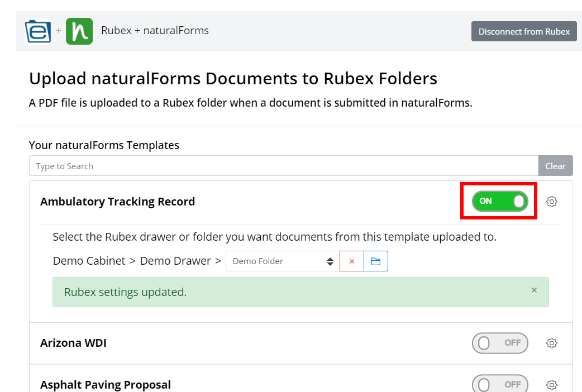Click the Clear search button
582x392 pixels.
(x=555, y=166)
